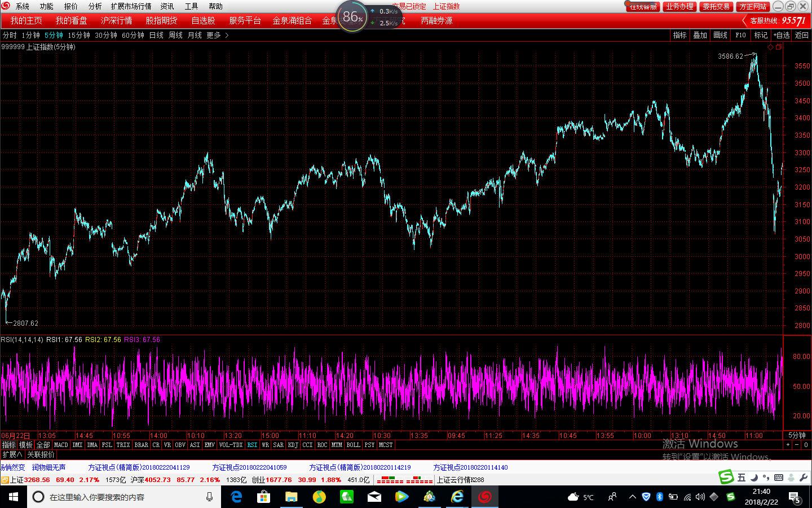The width and height of the screenshot is (812, 508).
Task: Click the 指标 button in chart toolbar
Action: 679,35
